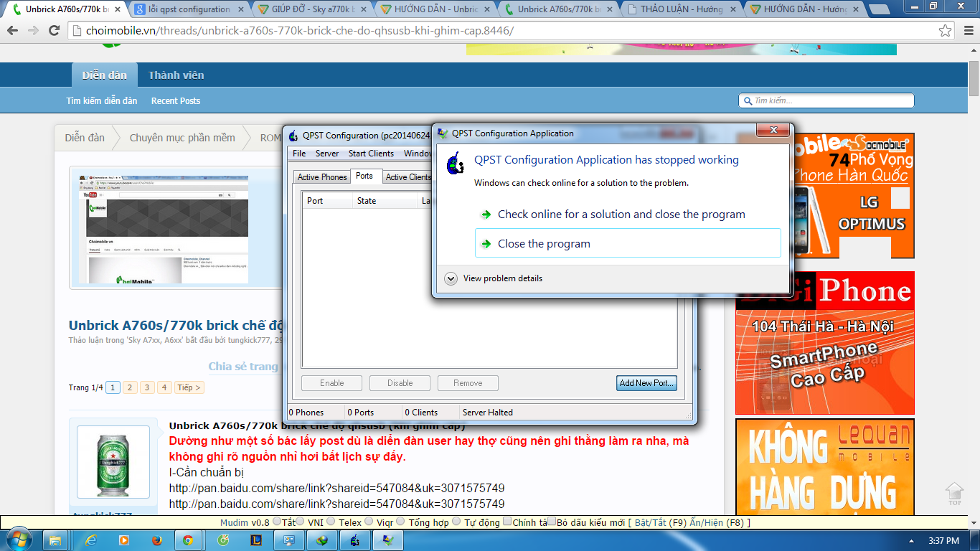Switch to Chrome in the taskbar
Viewport: 980px width, 551px height.
[x=188, y=540]
